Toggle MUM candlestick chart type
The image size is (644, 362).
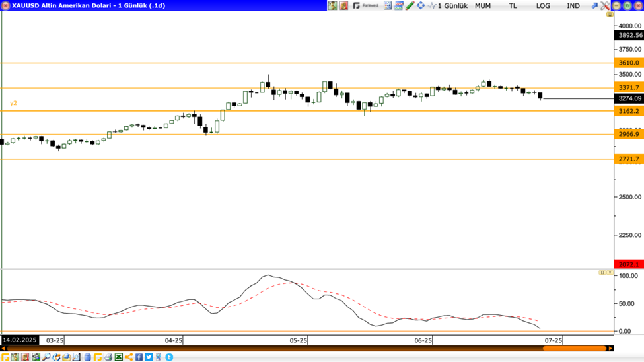[483, 5]
